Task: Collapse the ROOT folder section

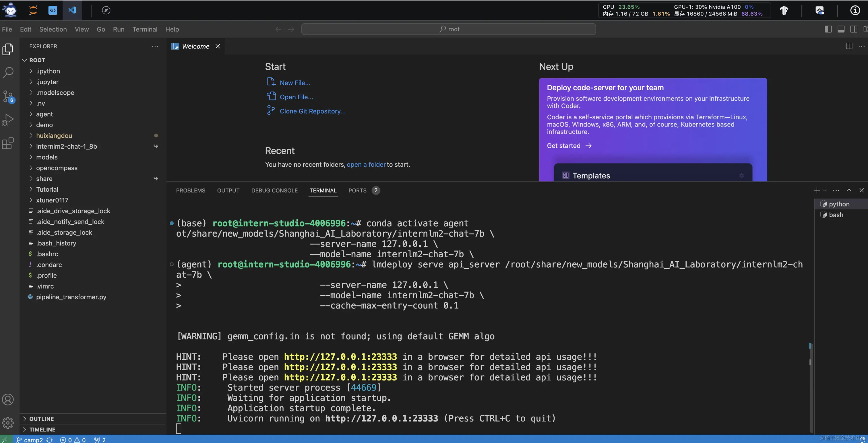Action: tap(93, 60)
